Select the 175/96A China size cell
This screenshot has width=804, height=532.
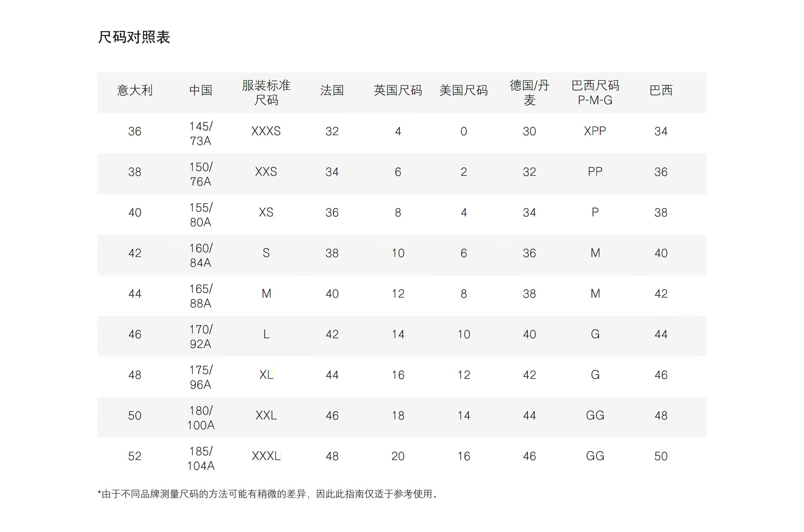201,377
